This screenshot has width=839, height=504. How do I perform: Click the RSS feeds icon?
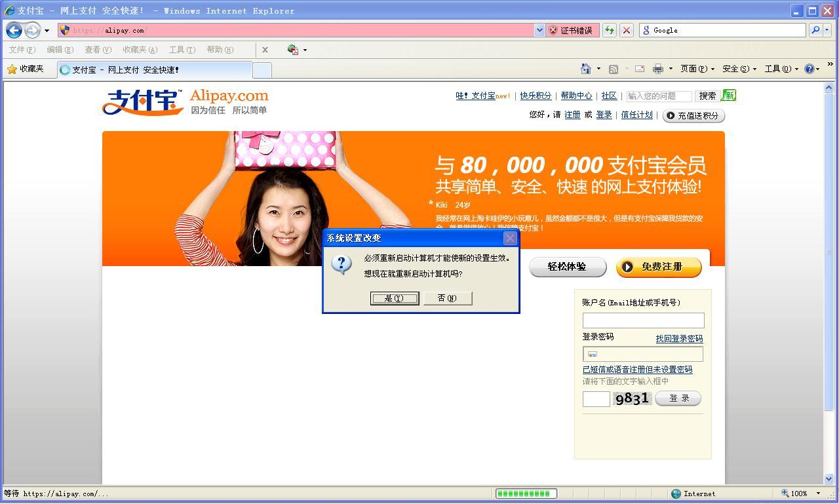click(614, 69)
